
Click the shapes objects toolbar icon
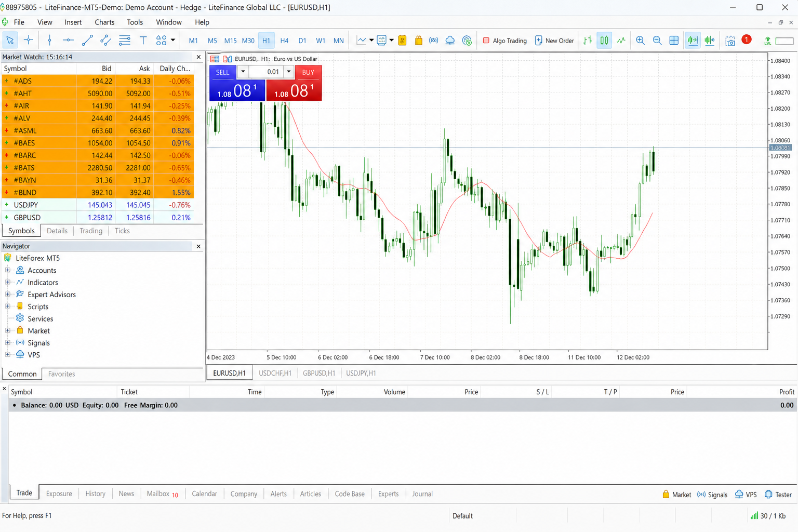tap(161, 40)
